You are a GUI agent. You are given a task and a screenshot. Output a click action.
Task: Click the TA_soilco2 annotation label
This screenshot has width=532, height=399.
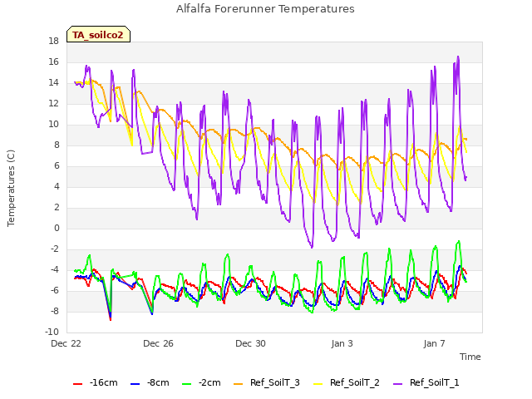pyautogui.click(x=98, y=34)
